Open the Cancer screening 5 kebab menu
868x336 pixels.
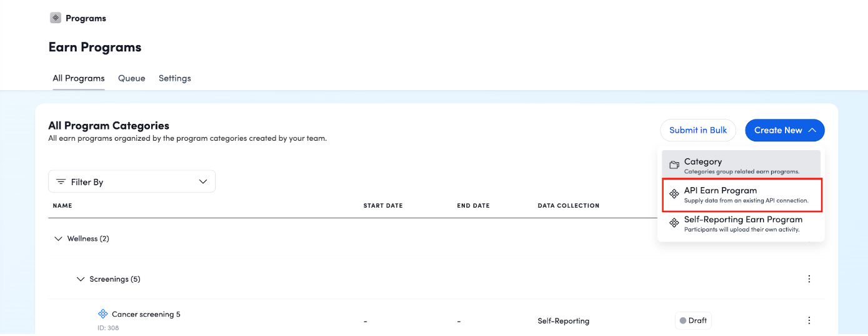point(809,320)
